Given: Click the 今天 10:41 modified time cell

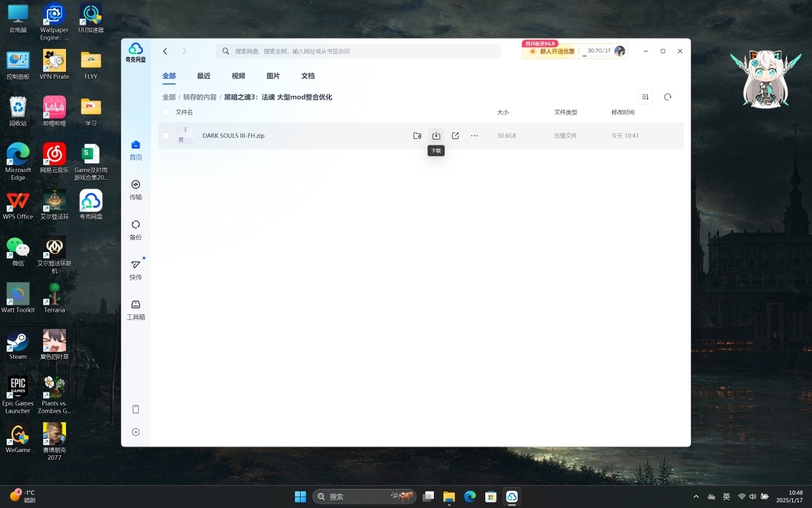Looking at the screenshot, I should coord(625,135).
